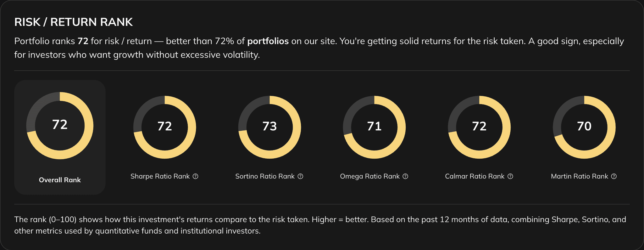Open the Sortino Ratio Rank help icon
The image size is (644, 250).
click(301, 176)
